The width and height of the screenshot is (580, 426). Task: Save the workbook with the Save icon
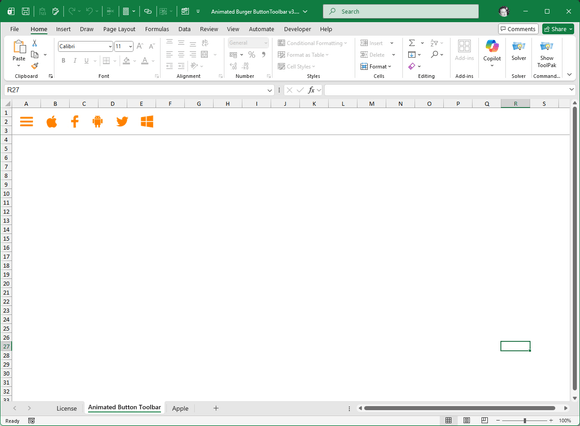(26, 11)
